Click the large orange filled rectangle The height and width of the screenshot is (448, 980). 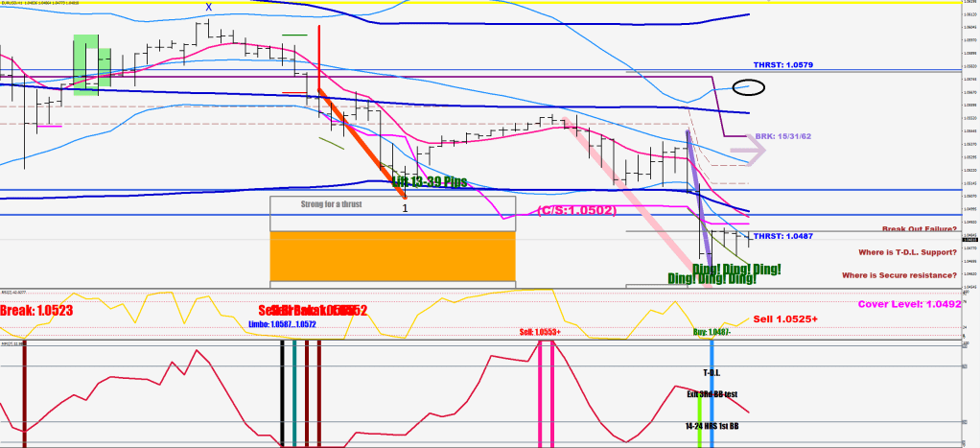coord(393,256)
